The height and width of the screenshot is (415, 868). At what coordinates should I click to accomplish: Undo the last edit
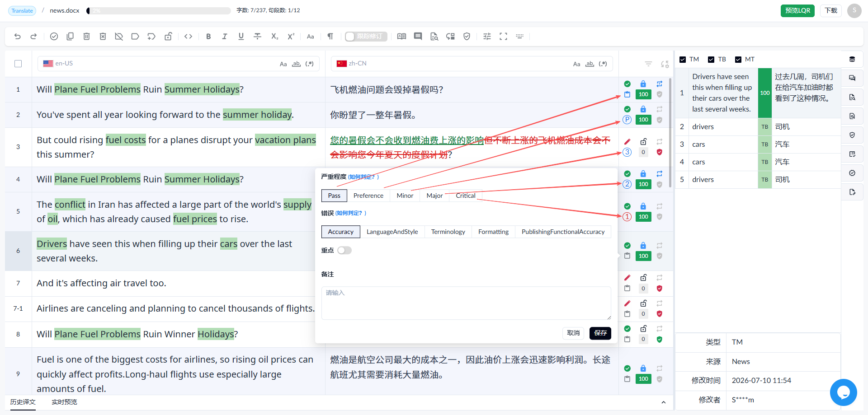18,37
